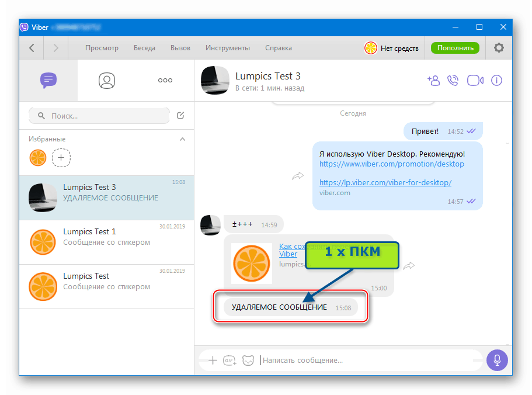The image size is (532, 395).
Task: Click the purple microphone voice message button
Action: click(497, 360)
